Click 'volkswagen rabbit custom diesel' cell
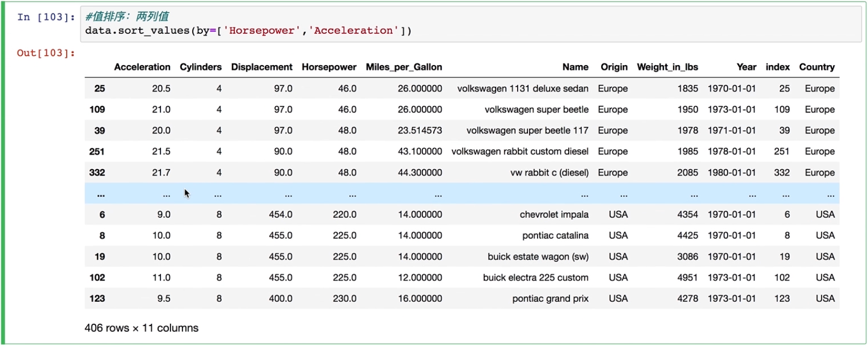 click(x=520, y=151)
